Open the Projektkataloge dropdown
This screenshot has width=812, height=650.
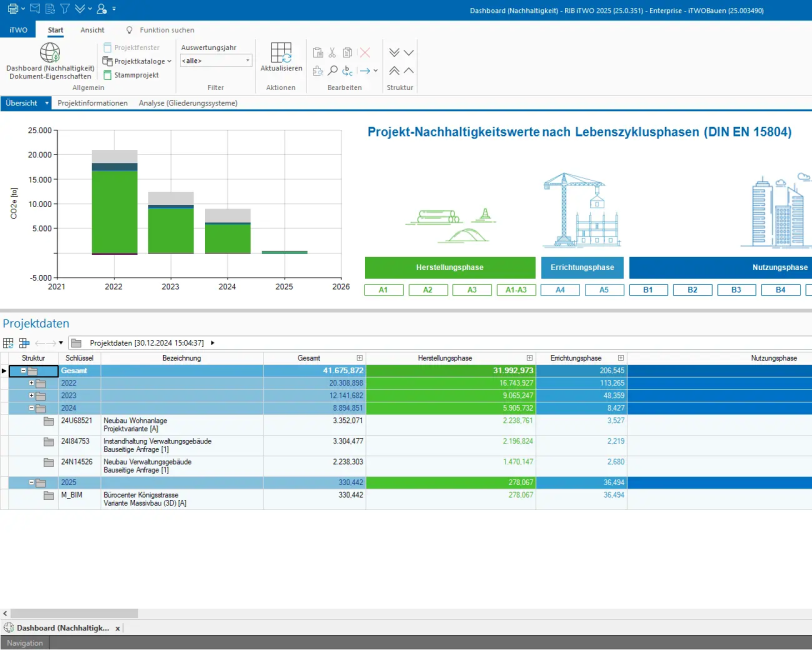pyautogui.click(x=142, y=61)
